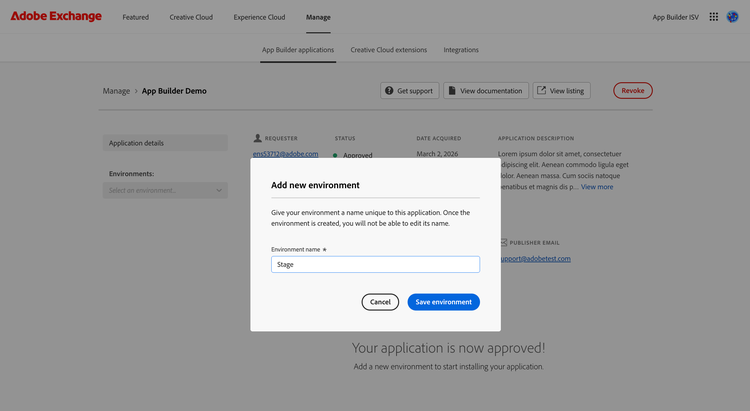Screen dimensions: 750x411
Task: Open the Experience Cloud menu
Action: coord(259,17)
